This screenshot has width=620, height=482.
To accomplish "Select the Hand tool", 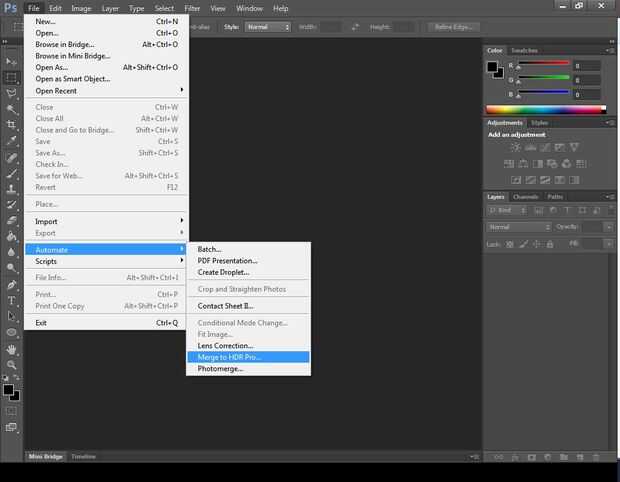I will 11,349.
